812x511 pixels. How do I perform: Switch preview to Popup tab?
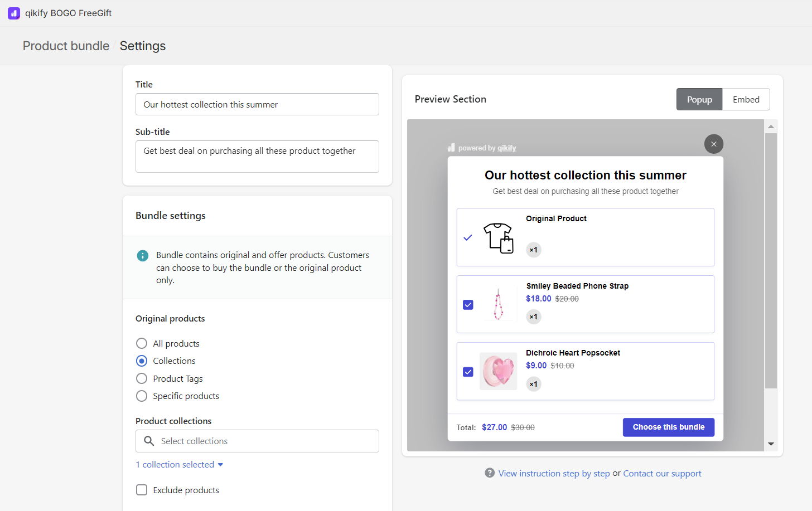pyautogui.click(x=699, y=99)
